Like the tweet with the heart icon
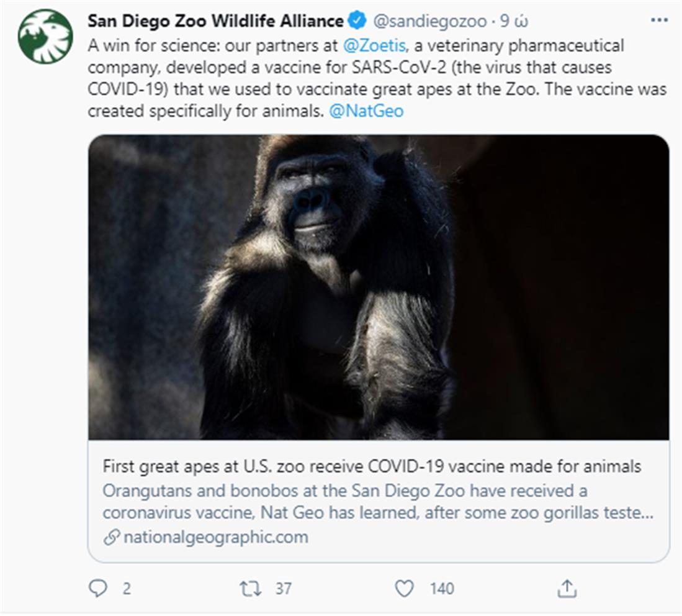This screenshot has width=682, height=616. (x=405, y=588)
